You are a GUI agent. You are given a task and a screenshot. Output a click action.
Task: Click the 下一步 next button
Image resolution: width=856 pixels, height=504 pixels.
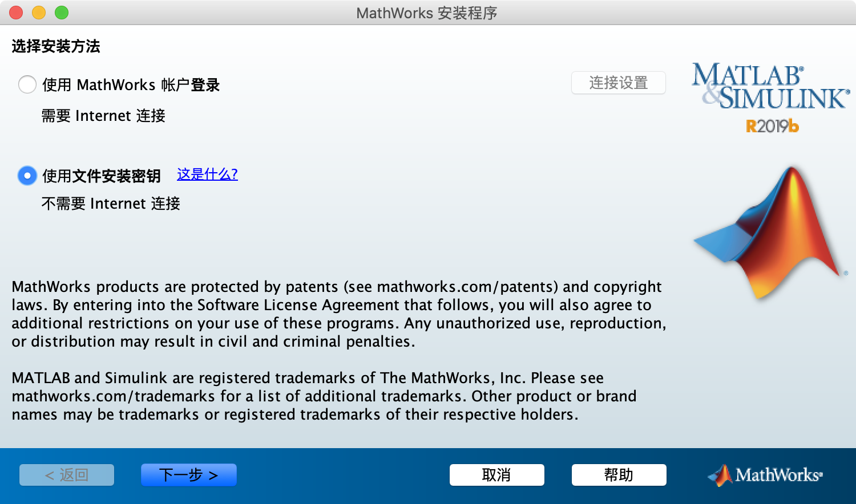click(x=188, y=475)
